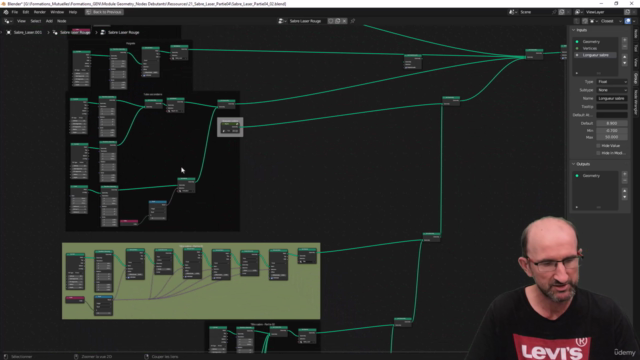The height and width of the screenshot is (360, 640).
Task: Move selected input down
Action: (x=624, y=63)
